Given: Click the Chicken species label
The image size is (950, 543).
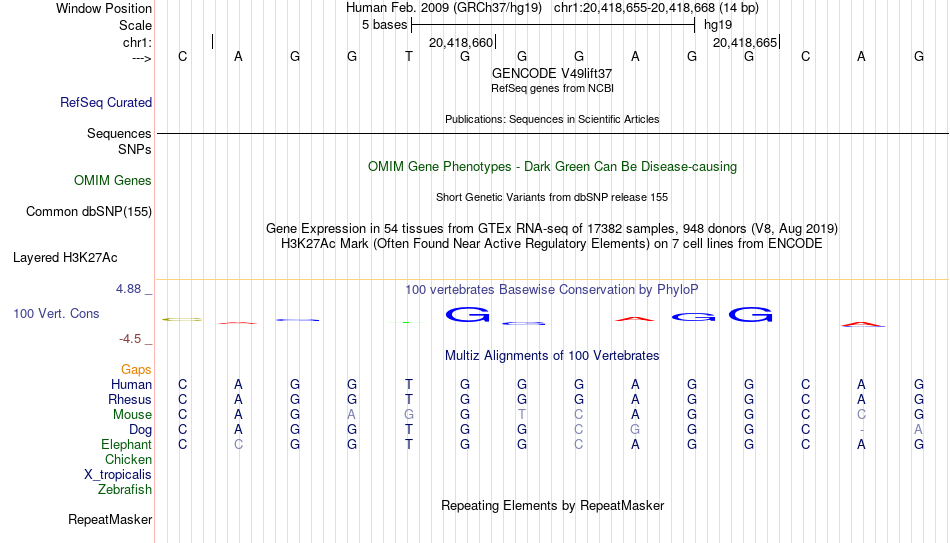Looking at the screenshot, I should coord(128,459).
